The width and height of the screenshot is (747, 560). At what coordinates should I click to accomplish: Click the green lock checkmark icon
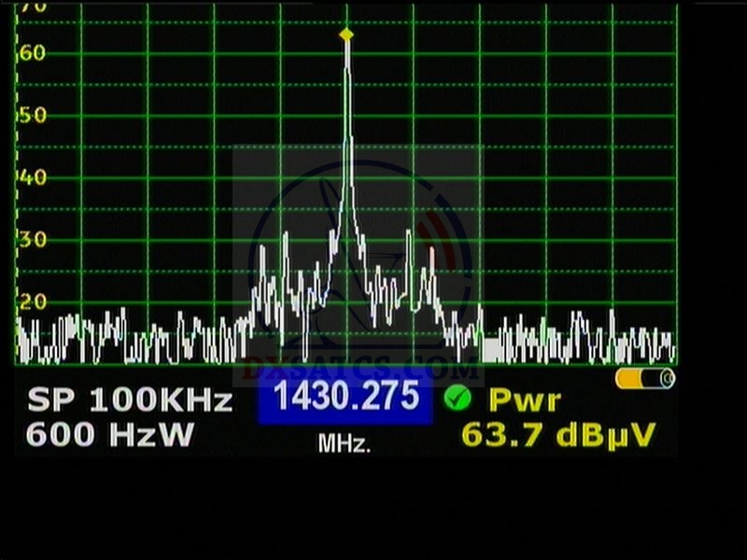[x=458, y=399]
